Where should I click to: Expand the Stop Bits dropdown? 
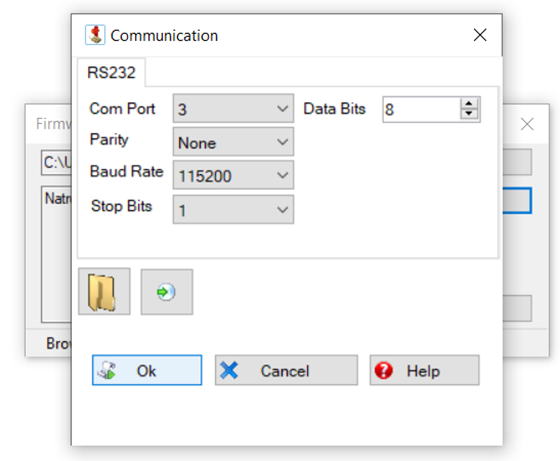click(233, 209)
